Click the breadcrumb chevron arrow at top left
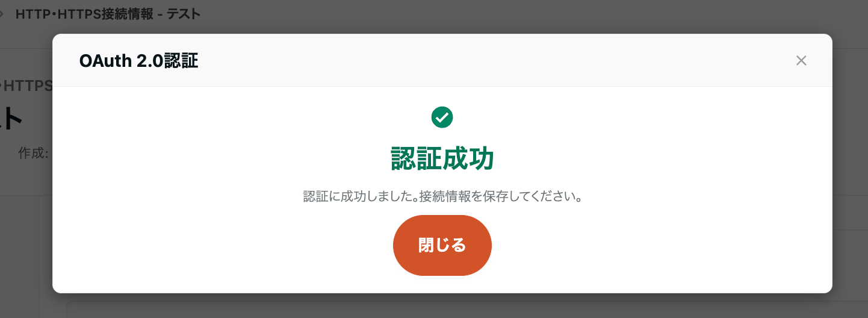Image resolution: width=868 pixels, height=318 pixels. [x=2, y=14]
